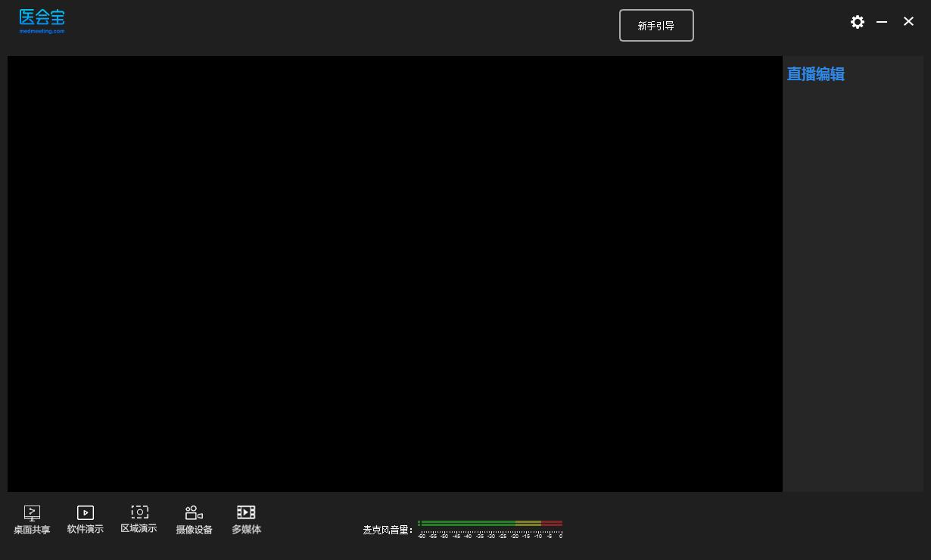Click the 桌面共享 text label
931x560 pixels.
32,530
